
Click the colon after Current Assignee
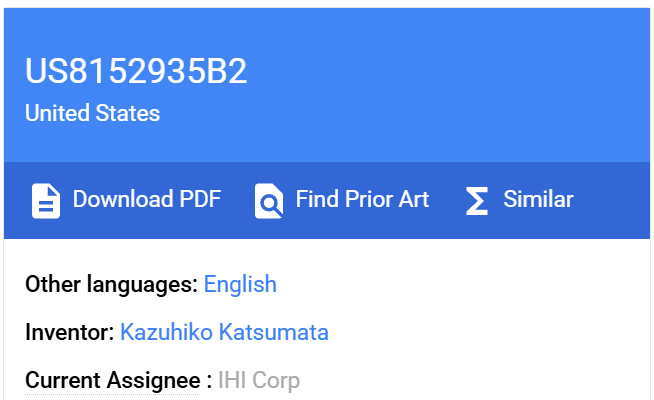pos(209,380)
